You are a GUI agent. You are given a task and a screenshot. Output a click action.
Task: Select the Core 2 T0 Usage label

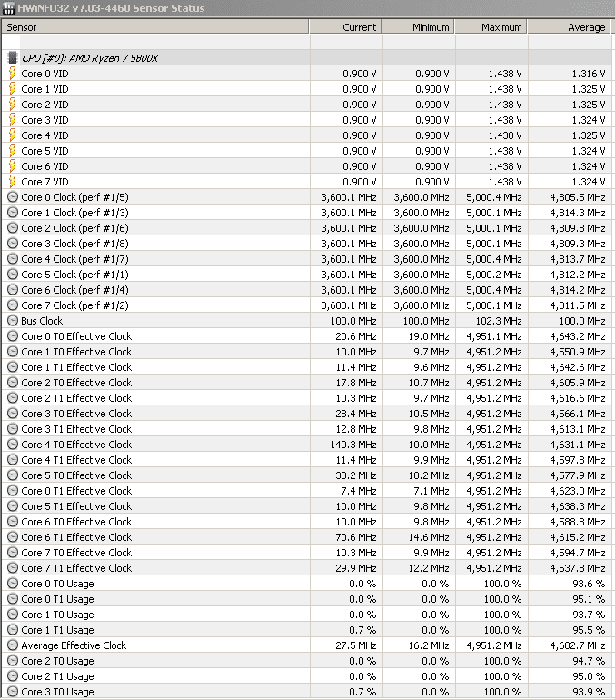coord(57,661)
